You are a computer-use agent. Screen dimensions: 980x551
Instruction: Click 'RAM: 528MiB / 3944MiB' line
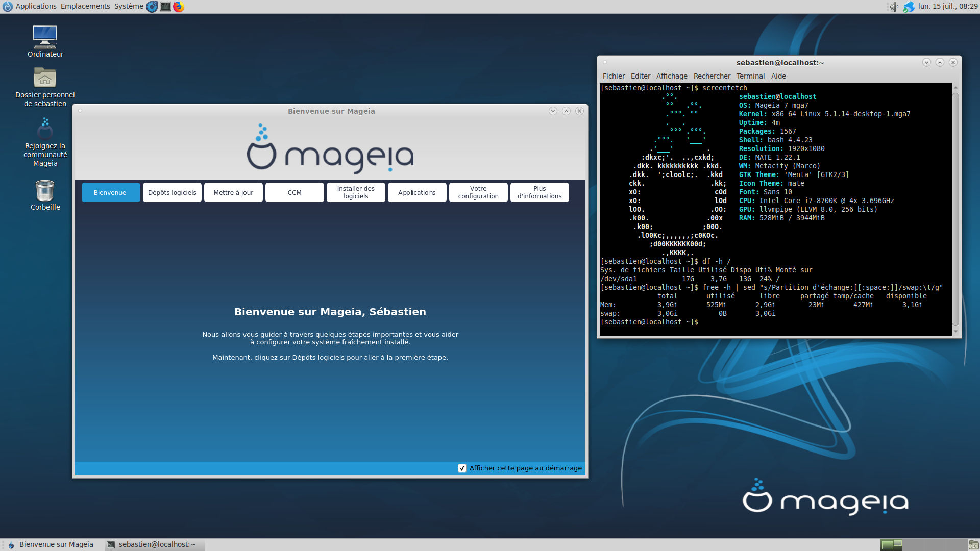[x=781, y=218]
